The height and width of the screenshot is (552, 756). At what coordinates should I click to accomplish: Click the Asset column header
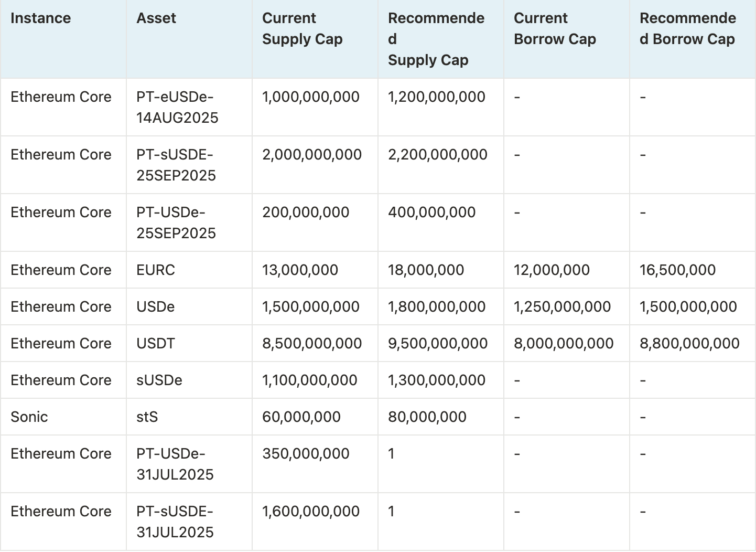coord(156,18)
